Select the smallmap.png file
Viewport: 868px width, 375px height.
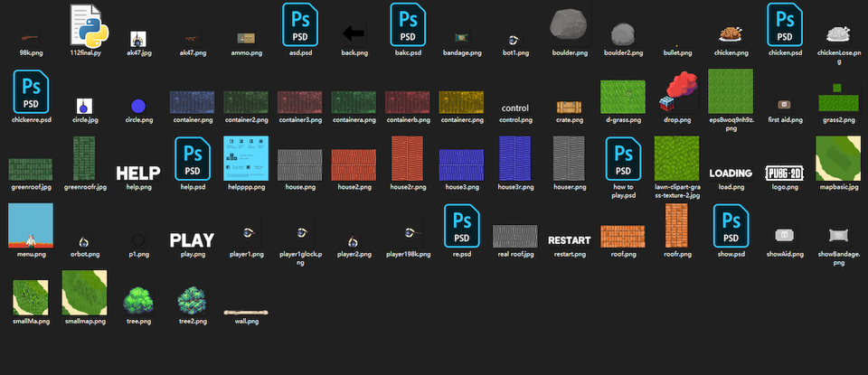point(85,293)
